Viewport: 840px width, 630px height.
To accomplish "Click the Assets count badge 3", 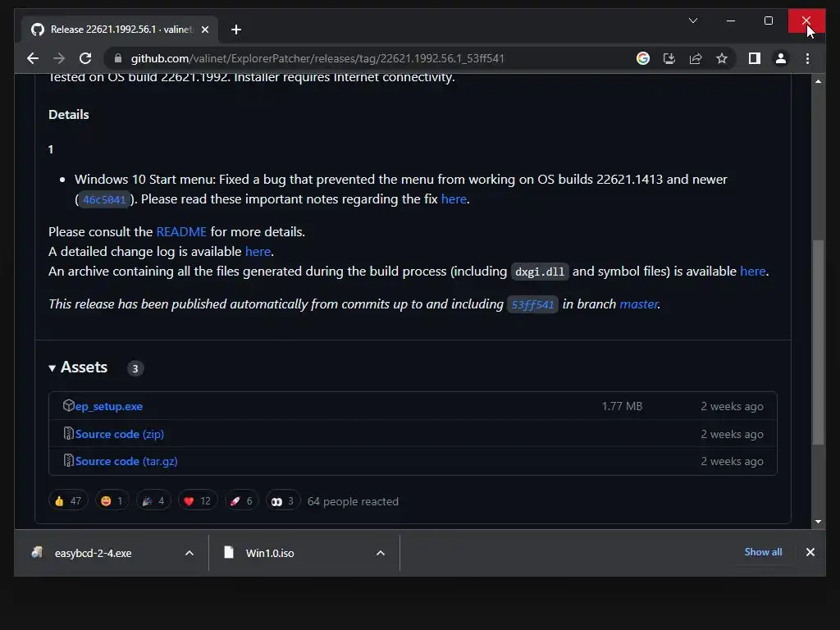I will 135,368.
